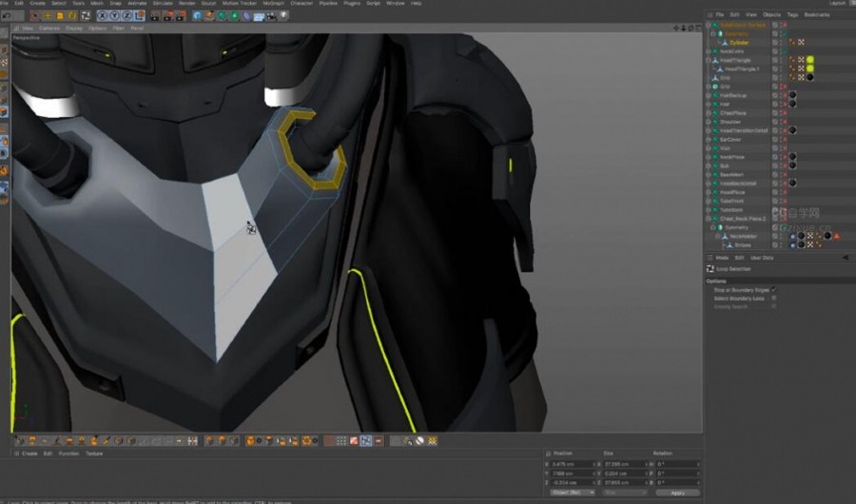Viewport: 856px width, 504px height.
Task: Click the Apply button in coordinates panel
Action: 677,493
